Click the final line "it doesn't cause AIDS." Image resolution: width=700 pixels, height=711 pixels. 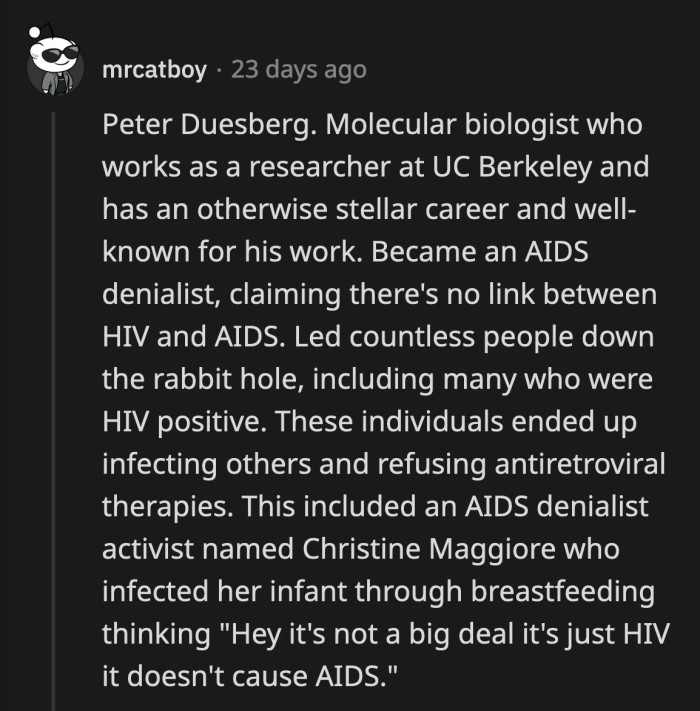point(245,674)
